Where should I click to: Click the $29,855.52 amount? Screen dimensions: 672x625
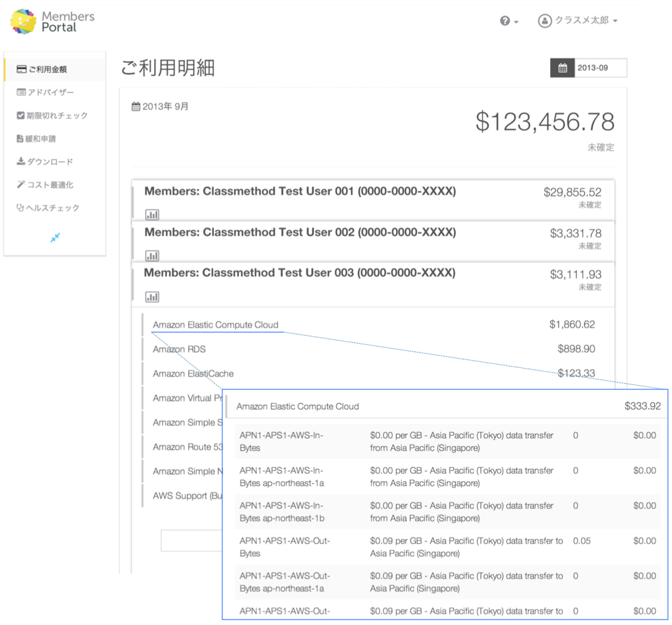[x=572, y=192]
